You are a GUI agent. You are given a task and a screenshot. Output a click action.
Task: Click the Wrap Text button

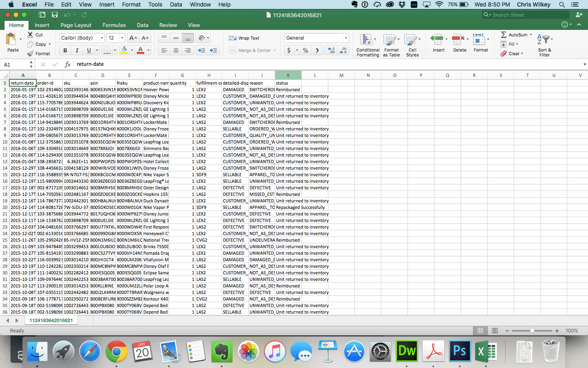coord(244,38)
